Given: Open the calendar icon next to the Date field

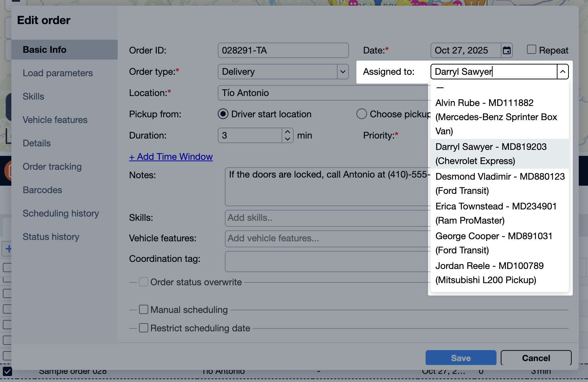Looking at the screenshot, I should (x=506, y=50).
